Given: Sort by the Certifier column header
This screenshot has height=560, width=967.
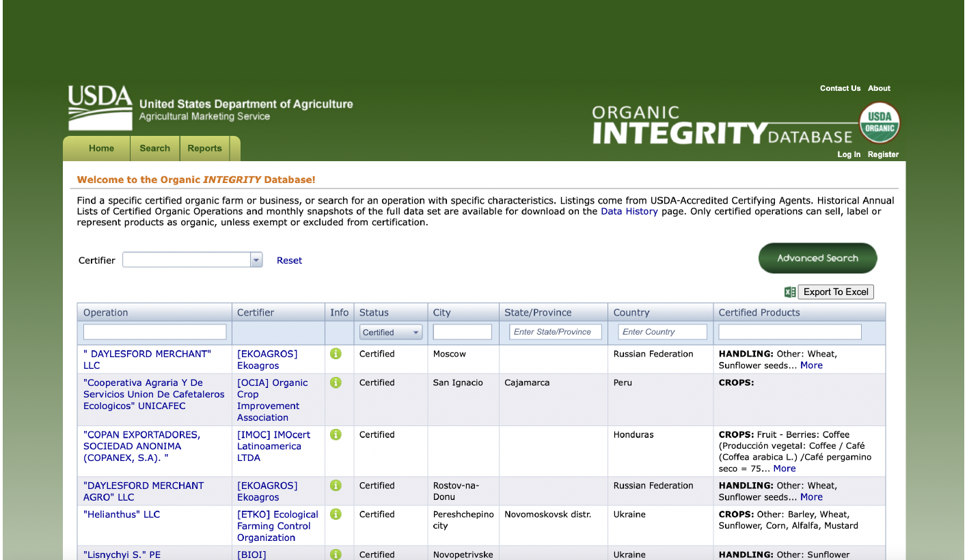Looking at the screenshot, I should [x=256, y=312].
